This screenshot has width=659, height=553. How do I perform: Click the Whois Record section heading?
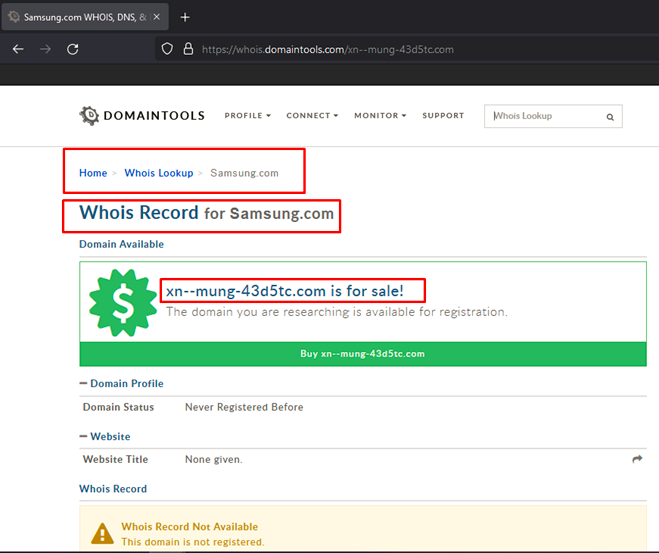(x=113, y=489)
